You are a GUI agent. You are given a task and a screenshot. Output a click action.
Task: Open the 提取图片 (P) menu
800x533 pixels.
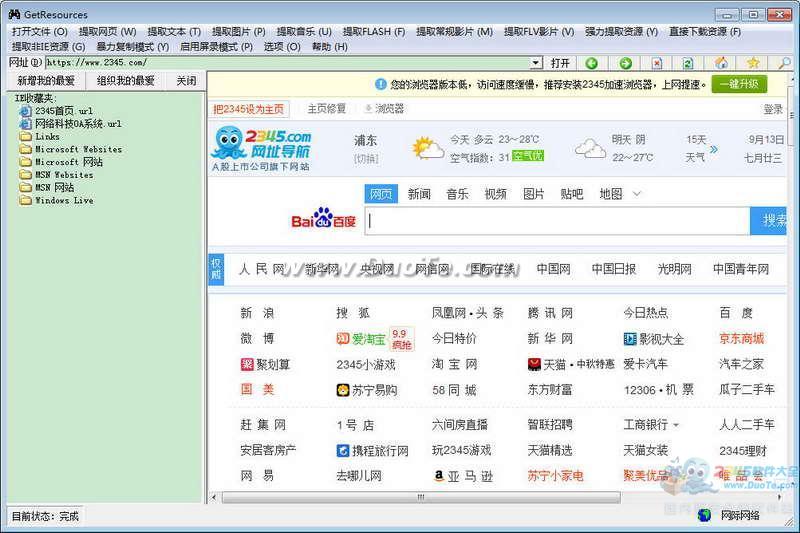click(238, 32)
